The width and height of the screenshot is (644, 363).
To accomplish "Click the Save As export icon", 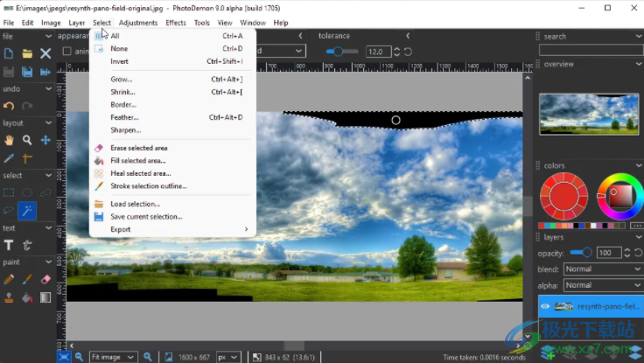I will [45, 72].
